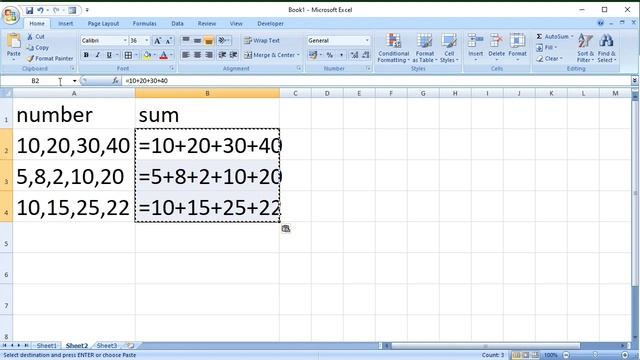Increase the cell indent
This screenshot has width=640, height=360.
[233, 55]
